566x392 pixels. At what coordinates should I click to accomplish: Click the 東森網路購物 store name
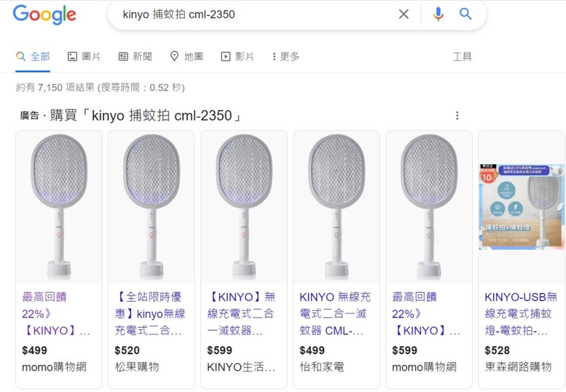click(x=519, y=367)
